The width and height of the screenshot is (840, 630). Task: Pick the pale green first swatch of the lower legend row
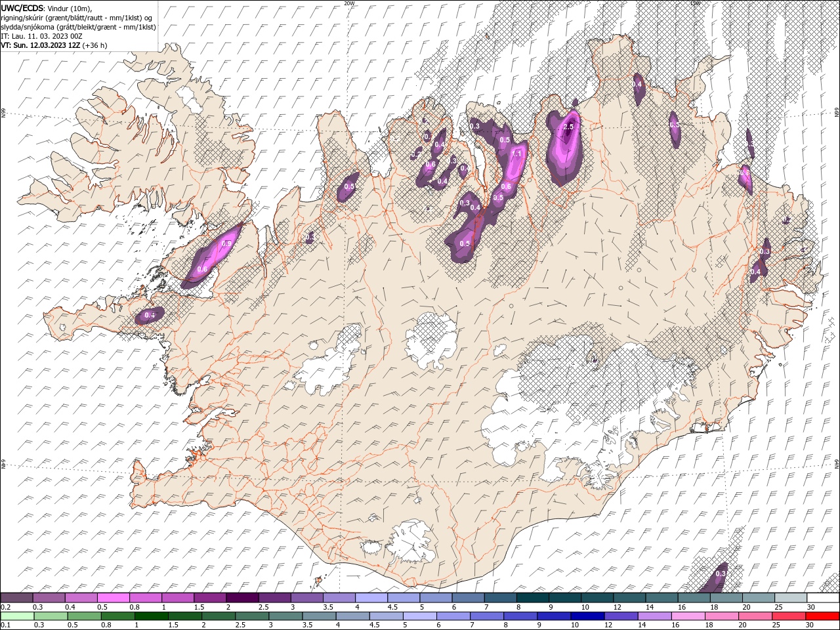(x=18, y=616)
